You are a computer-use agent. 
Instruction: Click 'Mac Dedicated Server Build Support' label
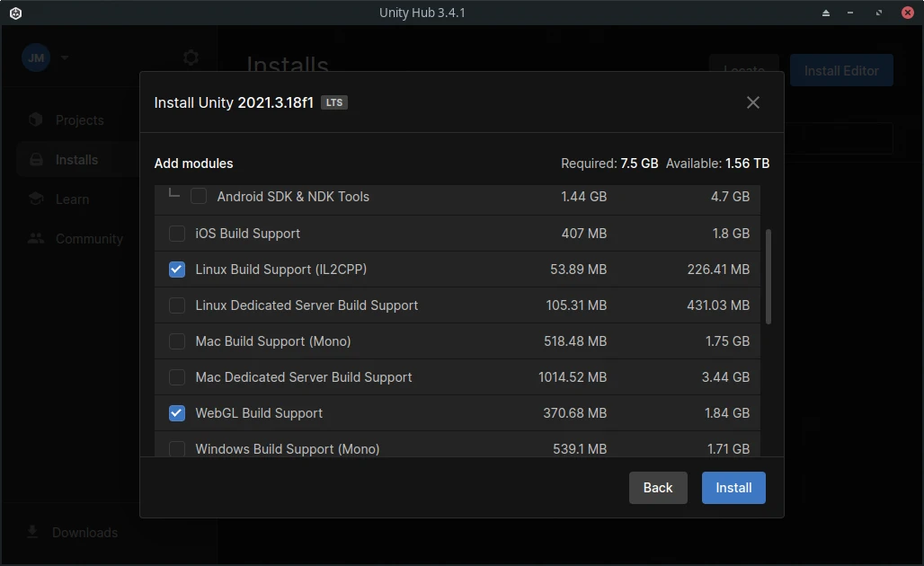(304, 377)
